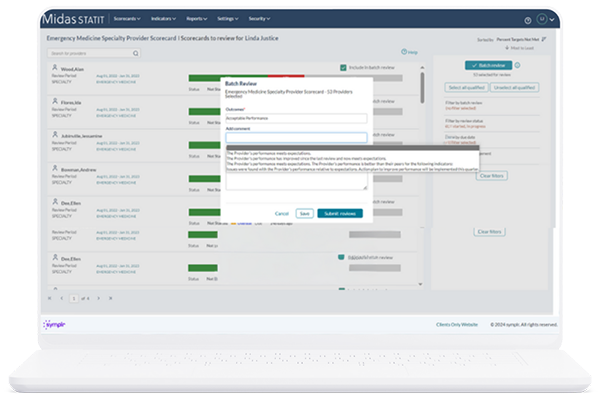The width and height of the screenshot is (600, 406).
Task: Expand the user account dropdown arrow
Action: pyautogui.click(x=552, y=20)
